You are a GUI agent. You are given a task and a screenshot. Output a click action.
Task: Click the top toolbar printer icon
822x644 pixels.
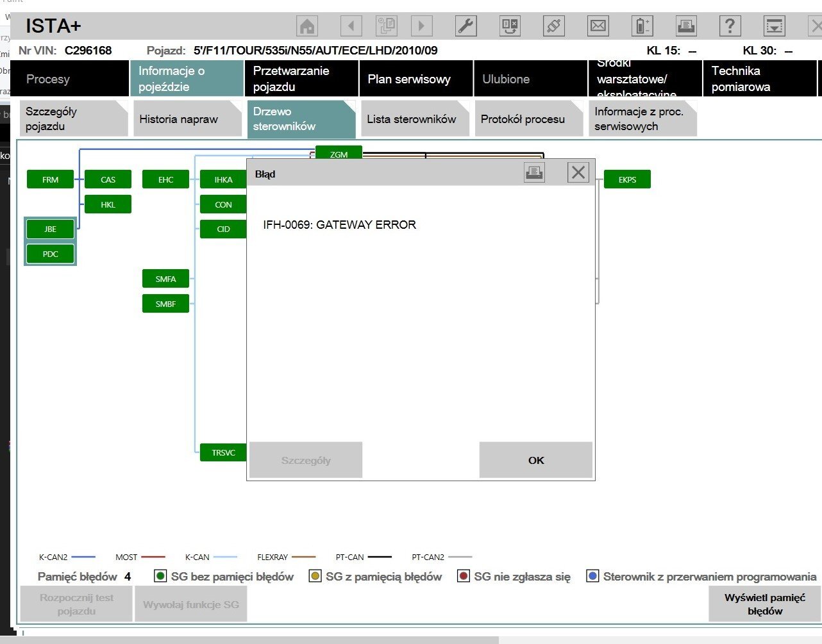click(686, 26)
